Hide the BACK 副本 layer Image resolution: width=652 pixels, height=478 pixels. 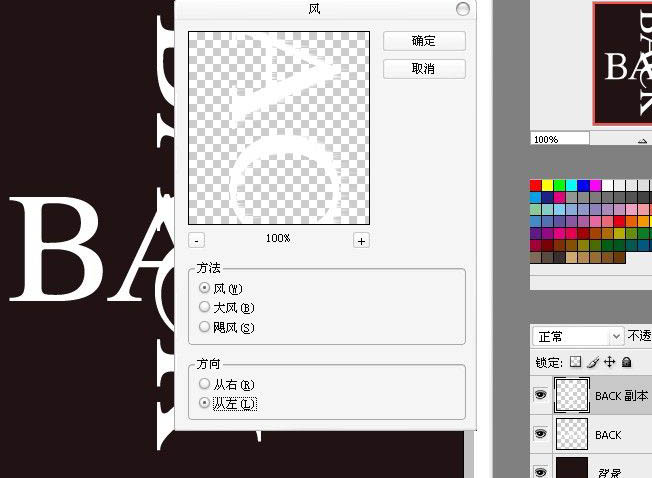click(x=541, y=395)
